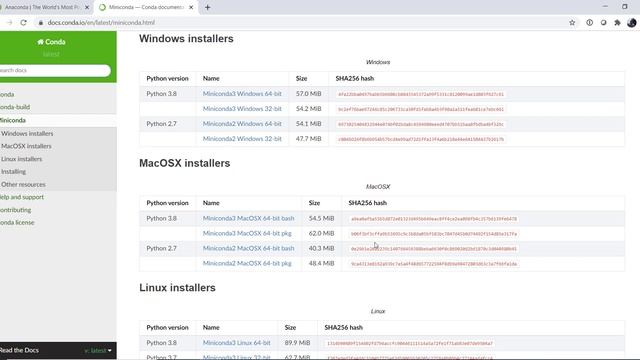This screenshot has height=360, width=640.
Task: Download Miniconda3 Windows 32-bit
Action: (242, 109)
